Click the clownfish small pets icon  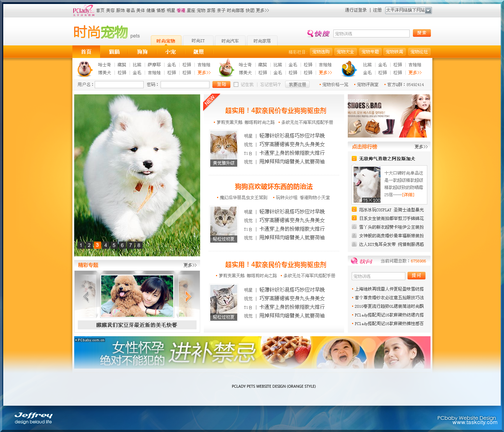pyautogui.click(x=348, y=68)
